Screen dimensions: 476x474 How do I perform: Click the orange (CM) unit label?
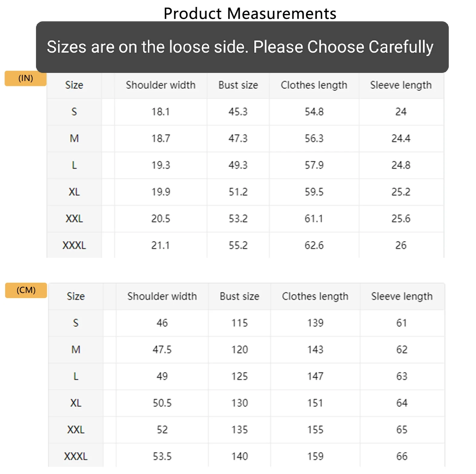coord(26,290)
